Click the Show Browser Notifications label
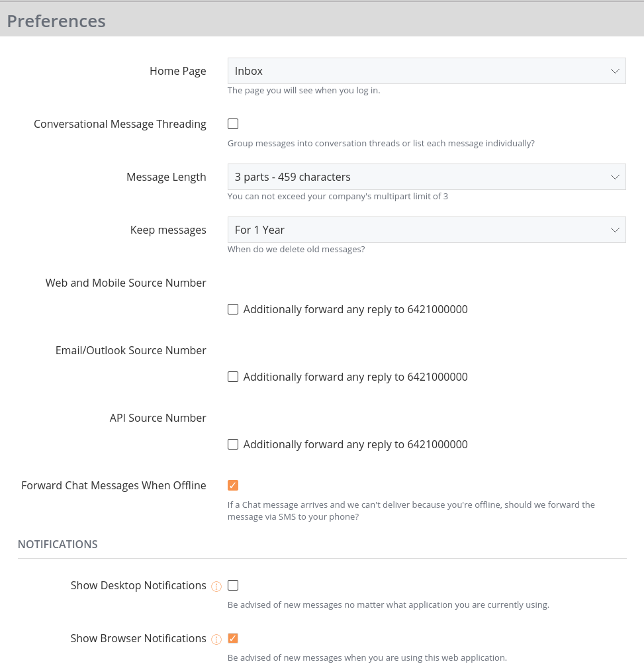Image resolution: width=644 pixels, height=670 pixels. 138,638
